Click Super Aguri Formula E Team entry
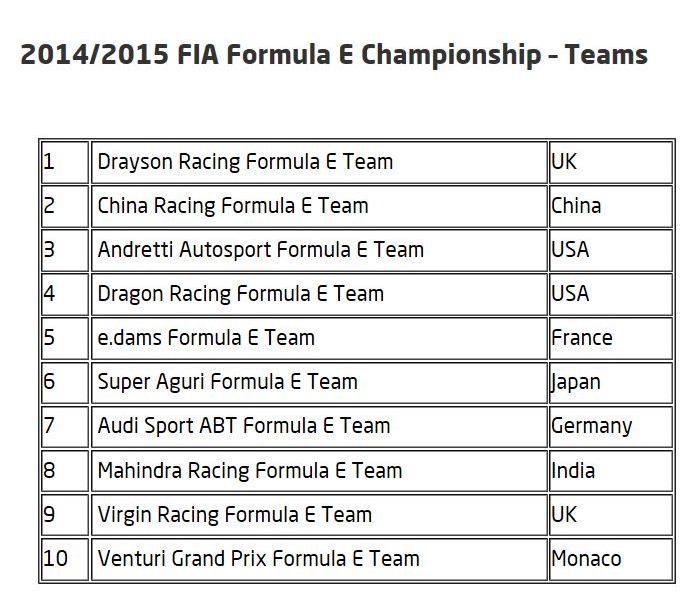This screenshot has height=604, width=690. coord(319,383)
